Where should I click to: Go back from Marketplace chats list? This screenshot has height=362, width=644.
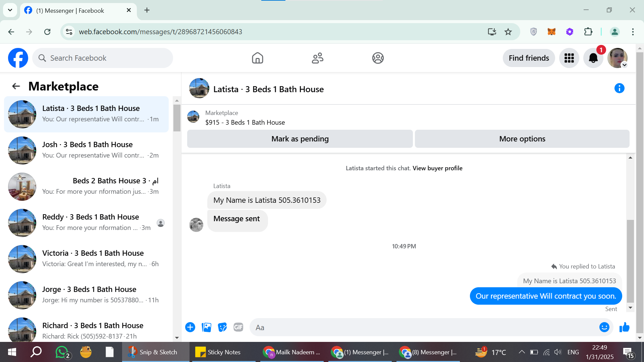[x=16, y=86]
